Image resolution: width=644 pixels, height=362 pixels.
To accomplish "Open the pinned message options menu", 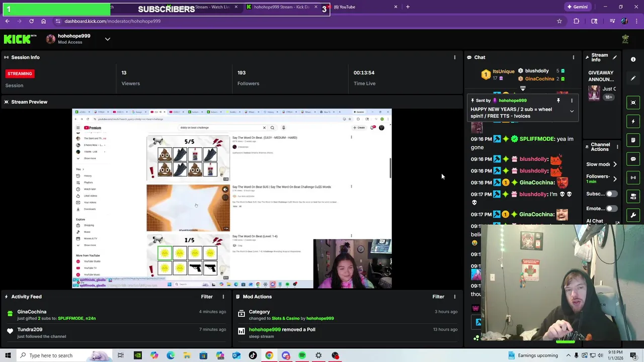I will pyautogui.click(x=572, y=101).
